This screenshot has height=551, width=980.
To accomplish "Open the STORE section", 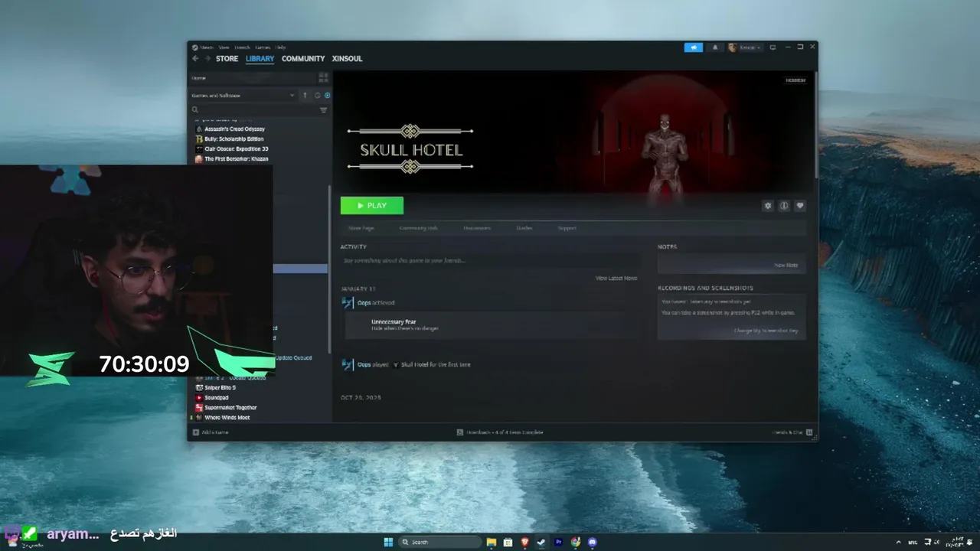I will 227,59.
